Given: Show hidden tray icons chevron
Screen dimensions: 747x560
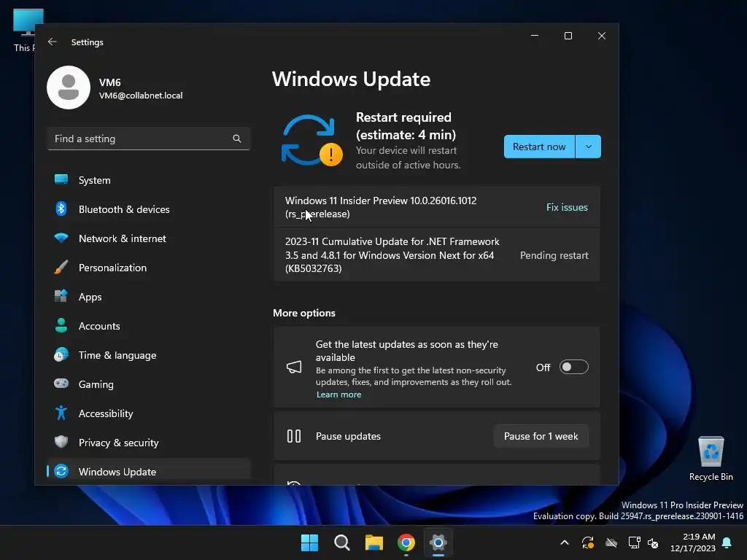Looking at the screenshot, I should 565,542.
